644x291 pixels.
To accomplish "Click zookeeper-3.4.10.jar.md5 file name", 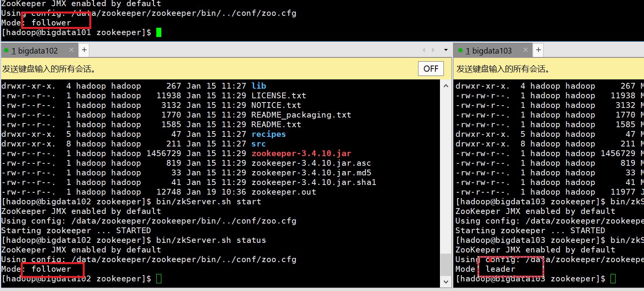I will click(x=311, y=173).
